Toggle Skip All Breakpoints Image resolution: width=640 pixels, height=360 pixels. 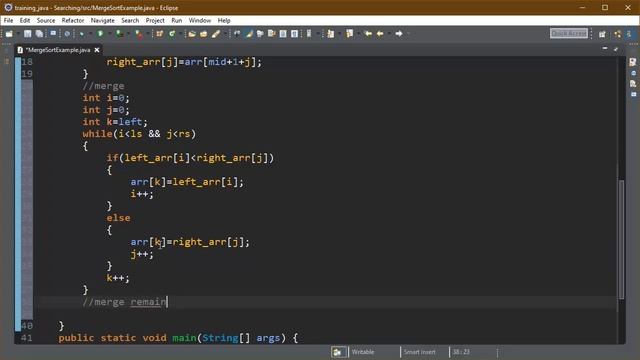click(67, 34)
